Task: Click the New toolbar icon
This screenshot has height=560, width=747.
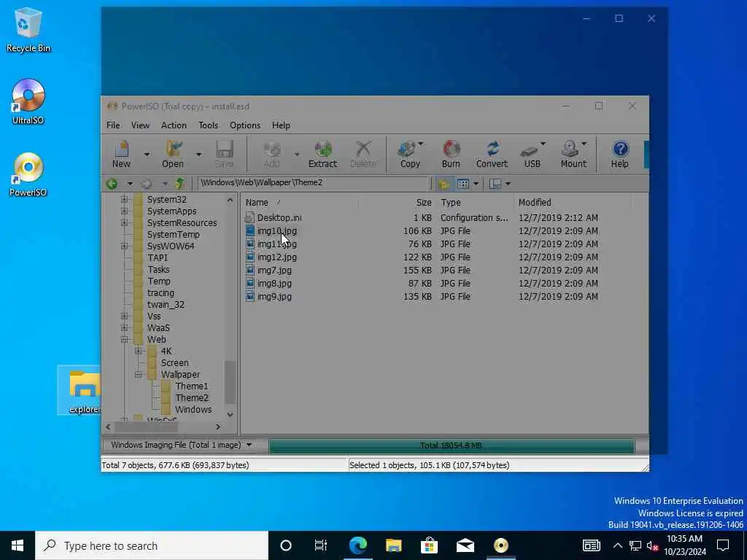Action: pos(122,154)
